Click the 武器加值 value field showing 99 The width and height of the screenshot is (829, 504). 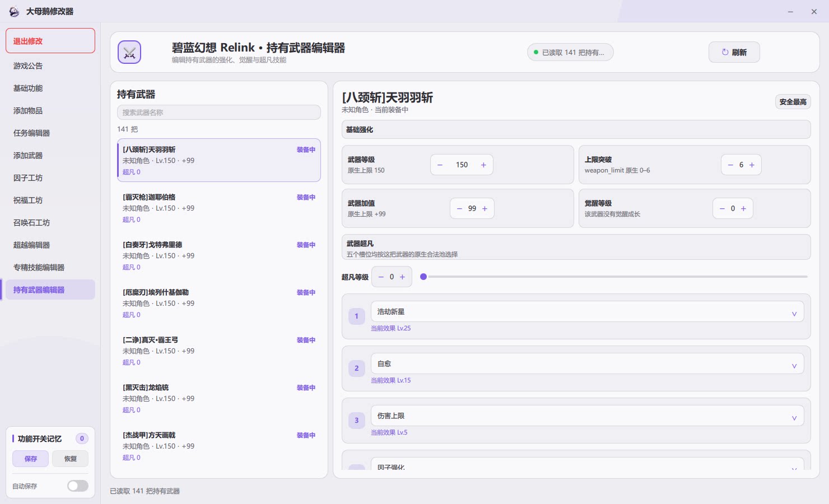[x=472, y=208]
